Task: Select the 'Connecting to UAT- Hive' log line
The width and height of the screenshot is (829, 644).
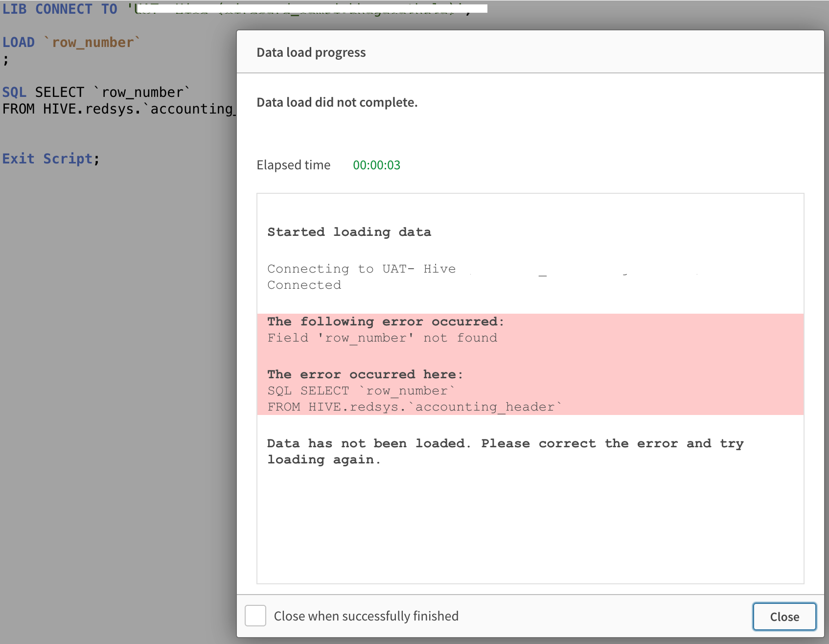Action: tap(361, 268)
